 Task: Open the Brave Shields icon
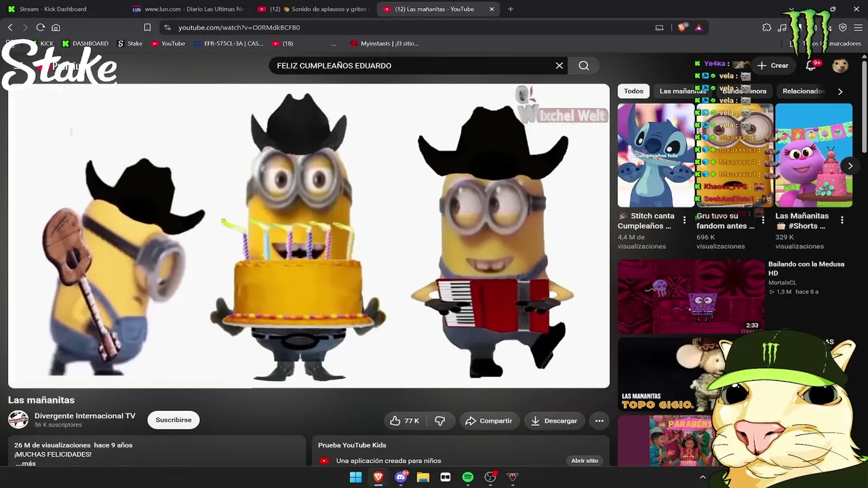682,27
